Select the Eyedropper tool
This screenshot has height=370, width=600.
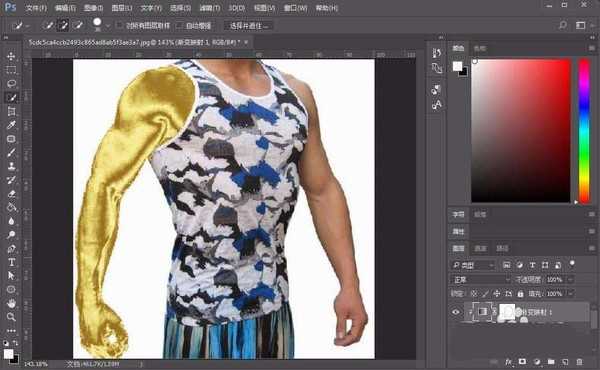click(x=11, y=125)
